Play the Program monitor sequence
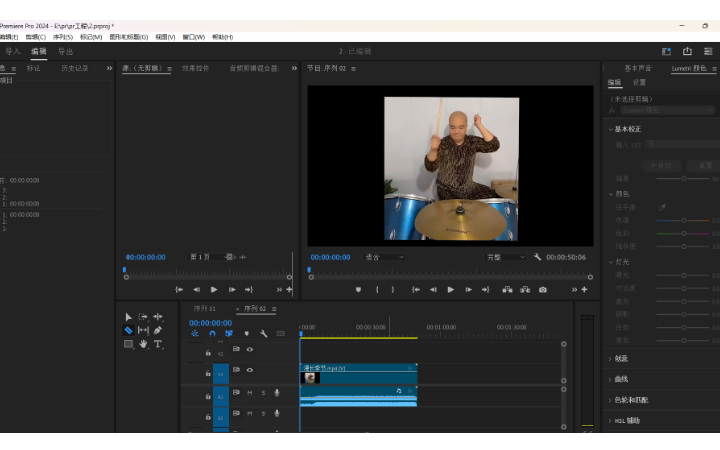Screen dimensions: 720x450 [450, 290]
